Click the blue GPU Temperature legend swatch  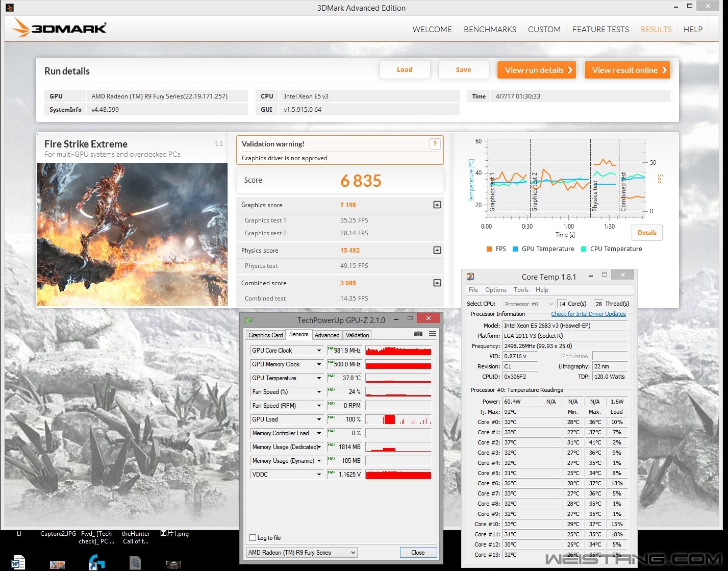(515, 249)
